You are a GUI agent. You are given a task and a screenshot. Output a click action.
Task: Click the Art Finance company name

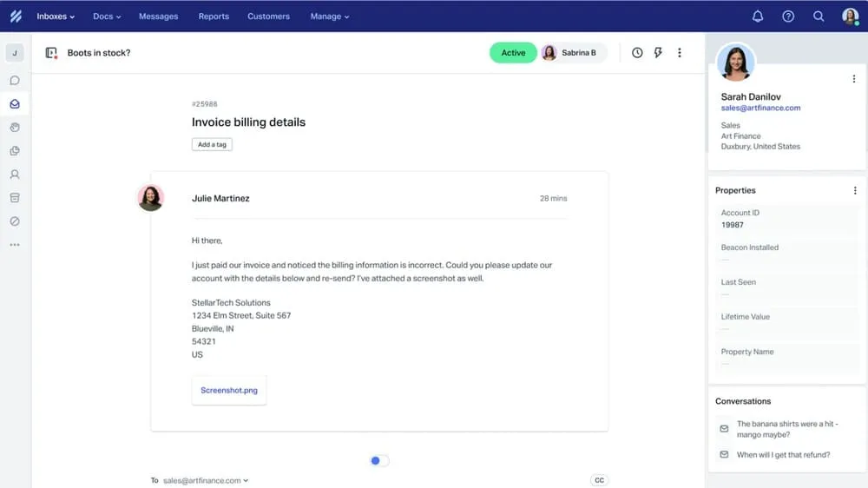[740, 136]
